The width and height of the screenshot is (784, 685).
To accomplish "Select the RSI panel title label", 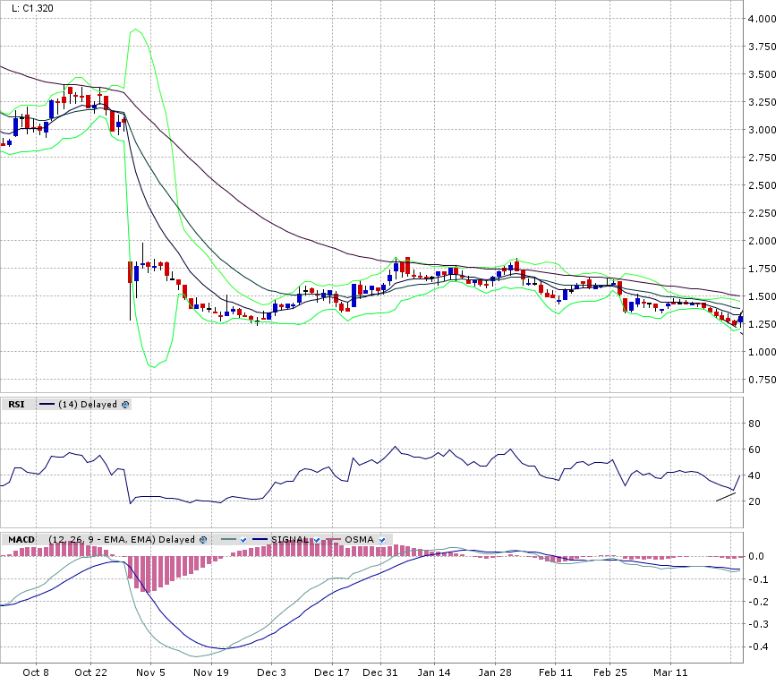I will (x=16, y=405).
